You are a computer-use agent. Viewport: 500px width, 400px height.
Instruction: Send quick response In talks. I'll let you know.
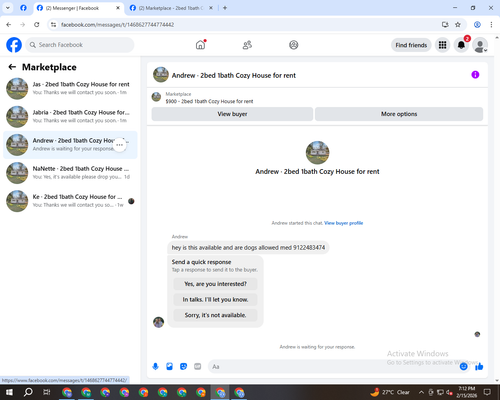[215, 300]
